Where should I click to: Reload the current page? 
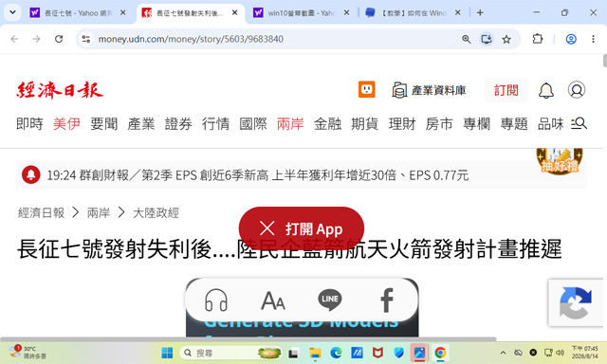coord(59,39)
